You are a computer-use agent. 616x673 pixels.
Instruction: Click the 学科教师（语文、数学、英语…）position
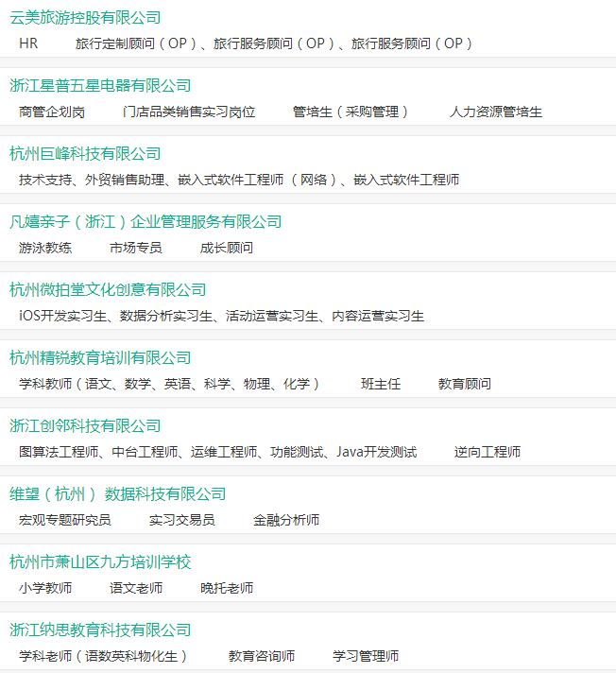169,384
